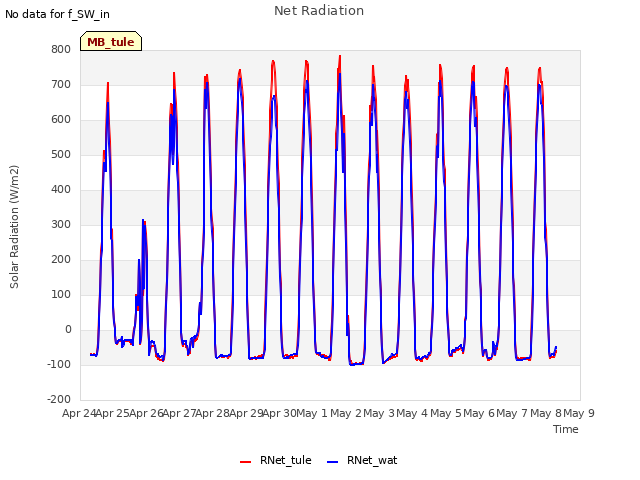Click the Apr 30 x-axis tick label
This screenshot has height=480, width=640.
click(x=279, y=413)
